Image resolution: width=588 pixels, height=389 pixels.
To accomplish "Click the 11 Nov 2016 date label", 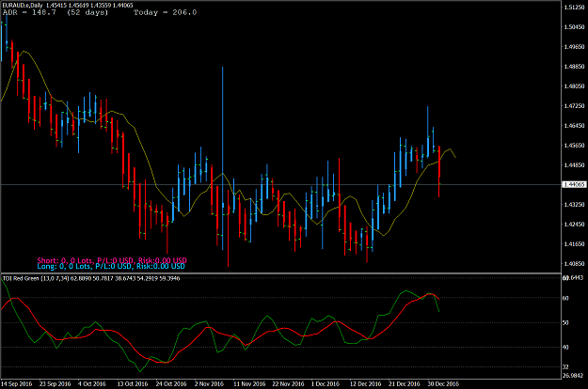I will tap(249, 383).
